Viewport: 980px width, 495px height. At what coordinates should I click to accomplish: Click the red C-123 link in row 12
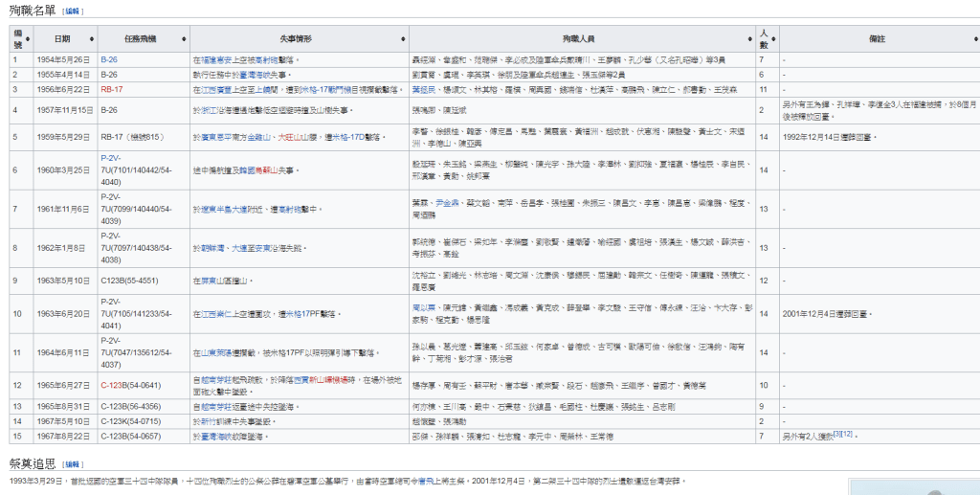pos(109,385)
